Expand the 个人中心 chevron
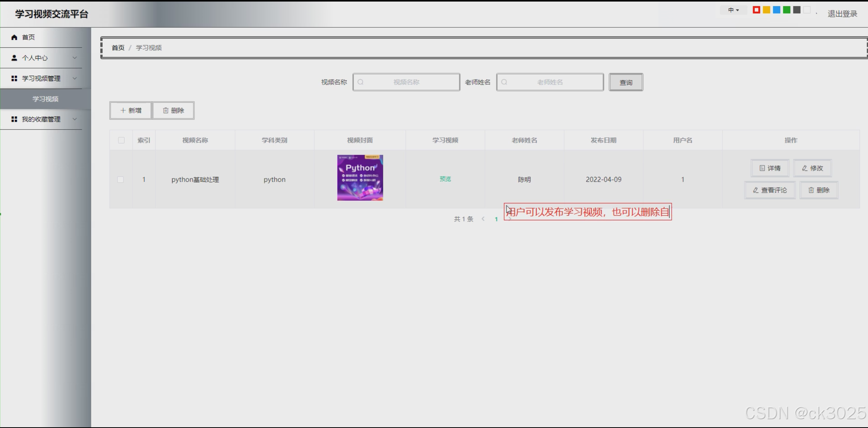 [x=75, y=58]
